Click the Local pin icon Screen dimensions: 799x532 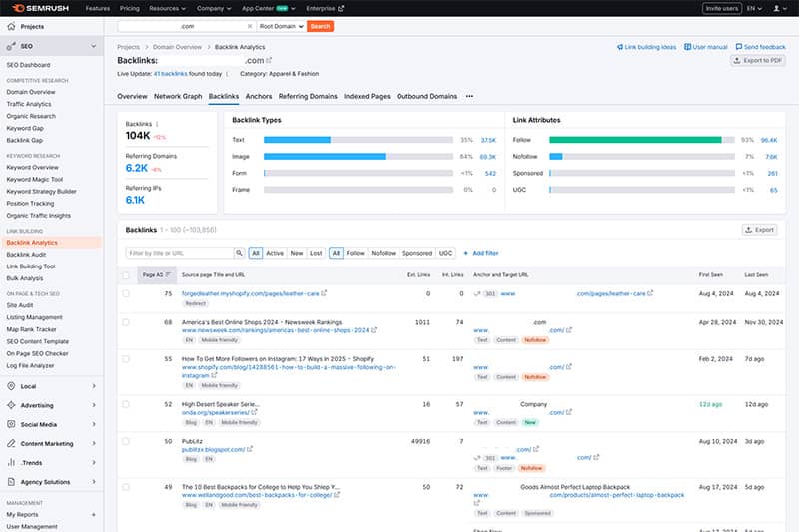click(11, 386)
